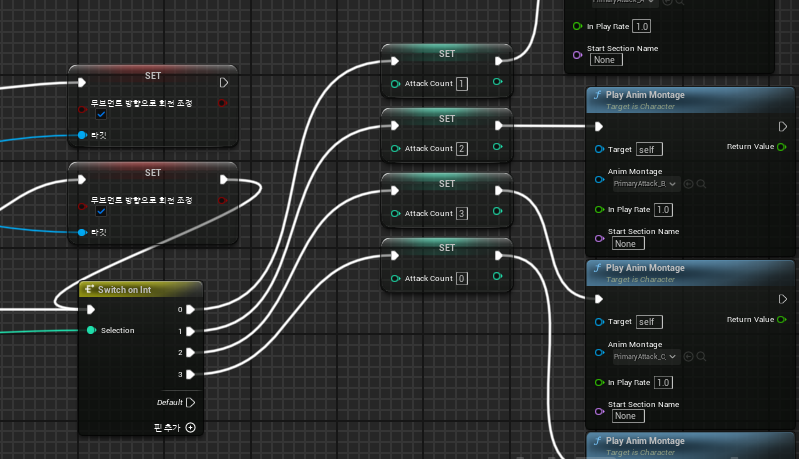Click In Play Rate 1.0 field in topmost montage node
The image size is (799, 459).
(x=642, y=26)
